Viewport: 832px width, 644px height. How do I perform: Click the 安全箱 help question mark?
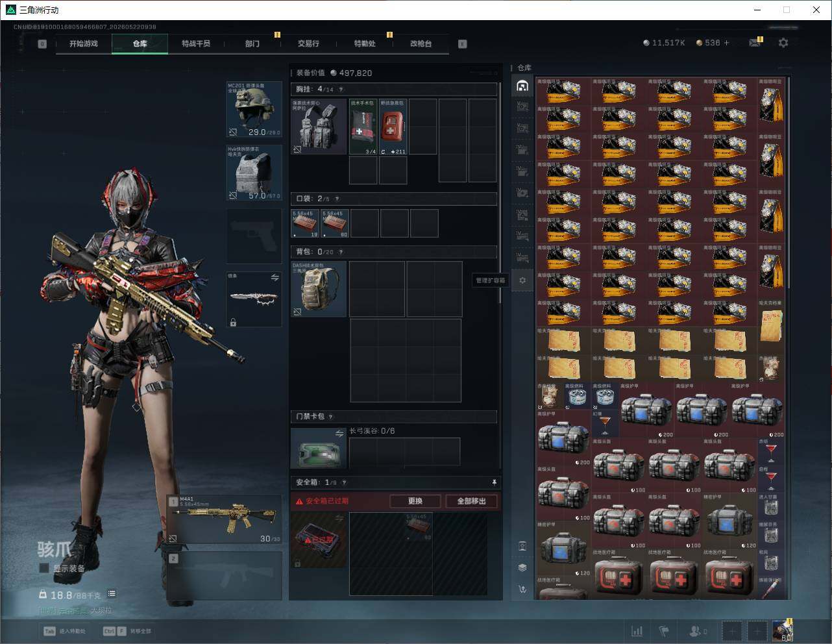pyautogui.click(x=344, y=482)
